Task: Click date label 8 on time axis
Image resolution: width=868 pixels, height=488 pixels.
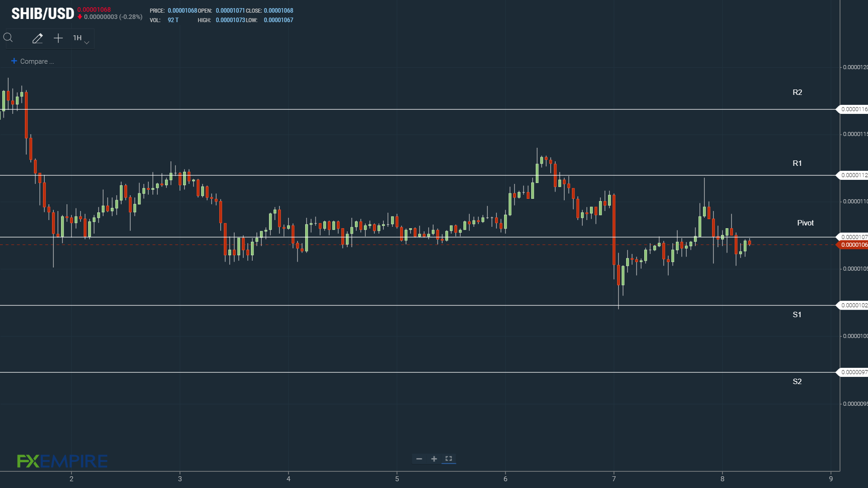Action: [x=722, y=479]
